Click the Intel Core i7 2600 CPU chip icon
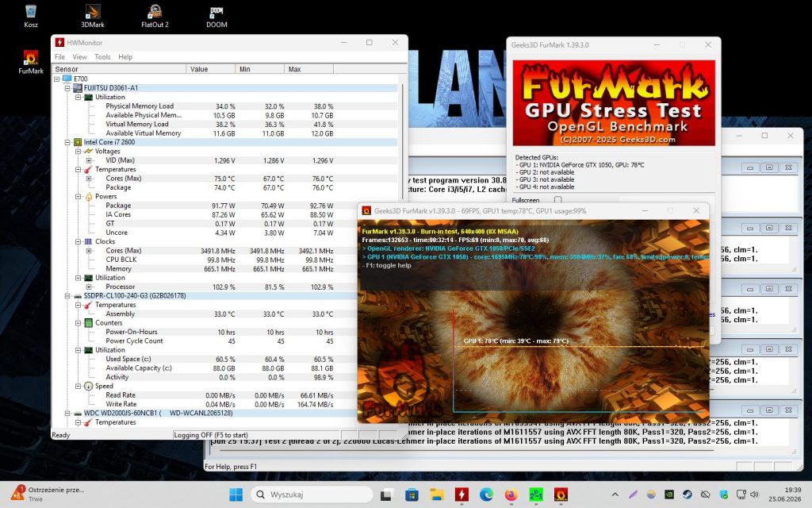Viewport: 812px width, 508px height. point(78,142)
